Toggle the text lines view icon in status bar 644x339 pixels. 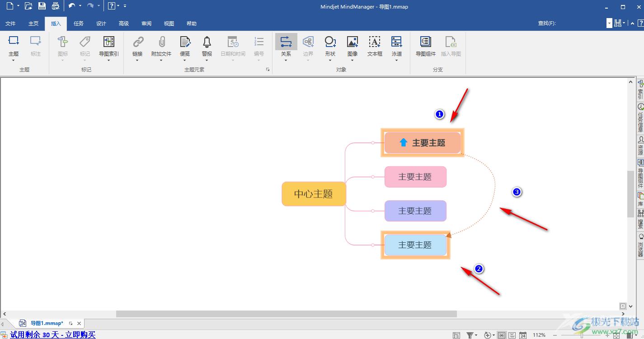pyautogui.click(x=512, y=335)
